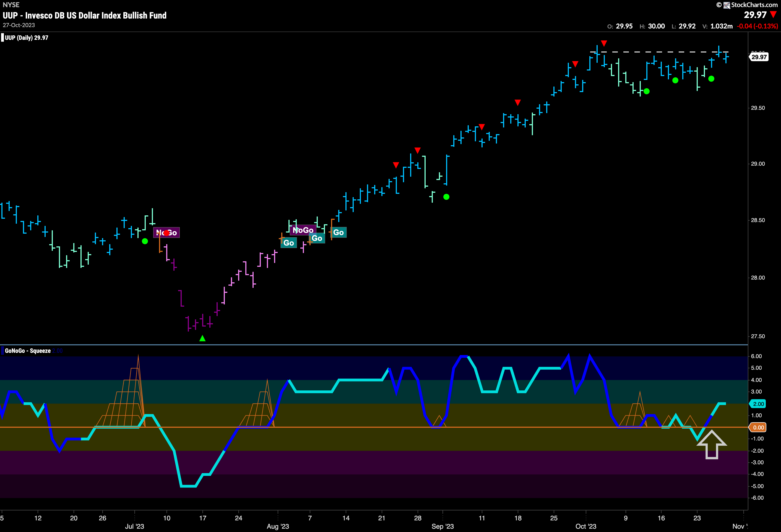Click the high value 'H: 30.00'
Screen dimensions: 781x532
pyautogui.click(x=652, y=26)
